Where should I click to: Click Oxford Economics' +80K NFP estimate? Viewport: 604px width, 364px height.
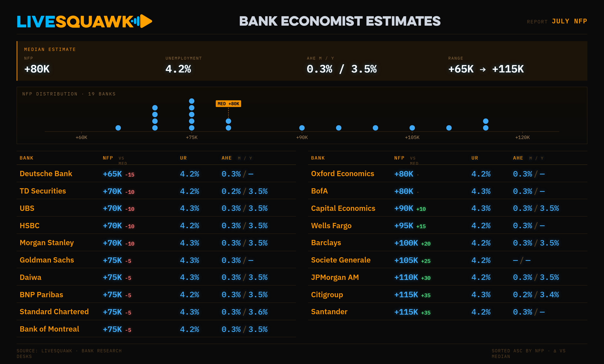[x=404, y=174]
